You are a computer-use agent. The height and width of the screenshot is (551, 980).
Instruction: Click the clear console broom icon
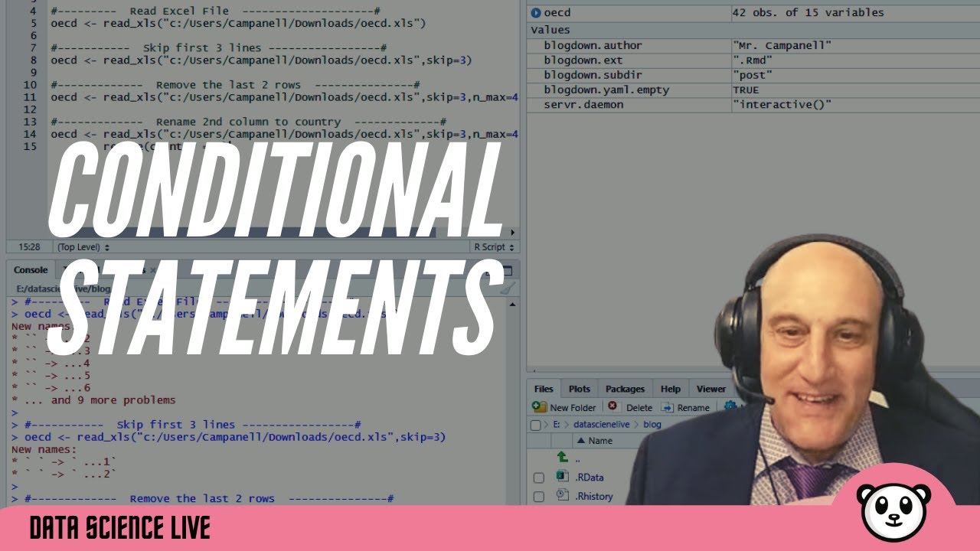click(508, 289)
